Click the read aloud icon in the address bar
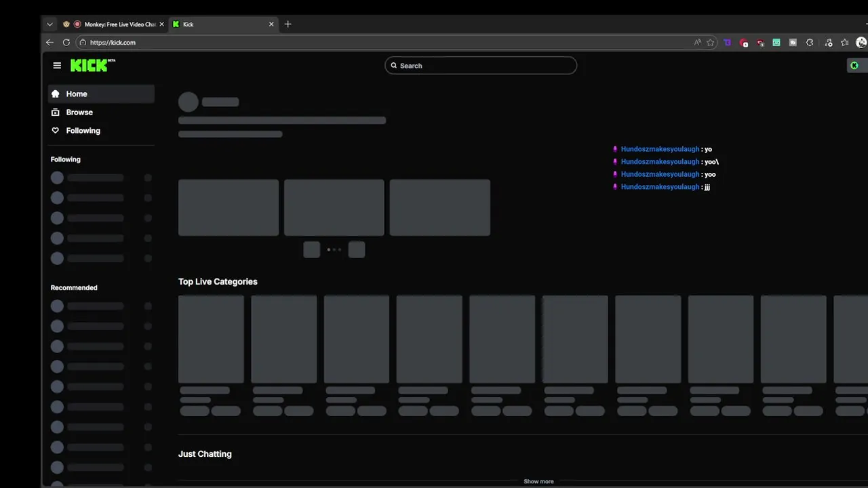868x488 pixels. 697,42
